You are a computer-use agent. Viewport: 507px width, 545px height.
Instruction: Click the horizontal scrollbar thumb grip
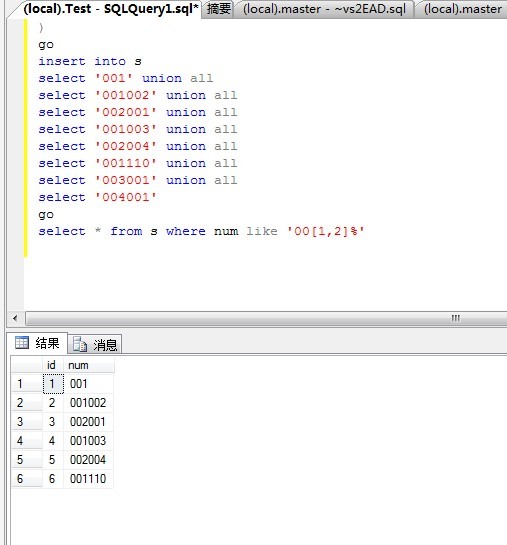click(x=456, y=318)
